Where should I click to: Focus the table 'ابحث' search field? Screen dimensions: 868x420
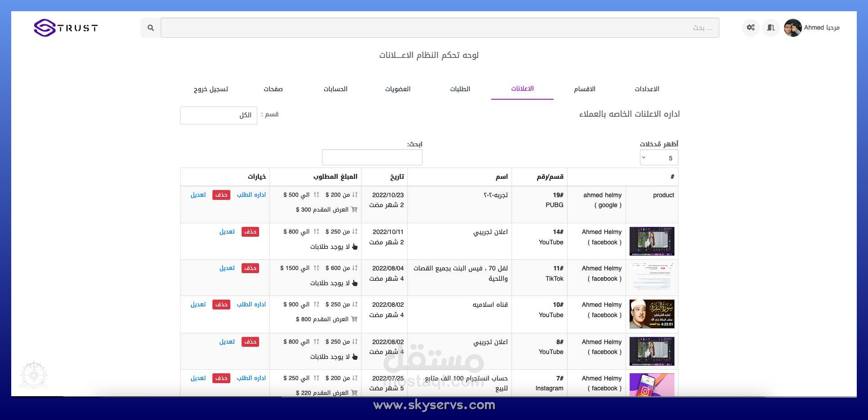coord(372,157)
